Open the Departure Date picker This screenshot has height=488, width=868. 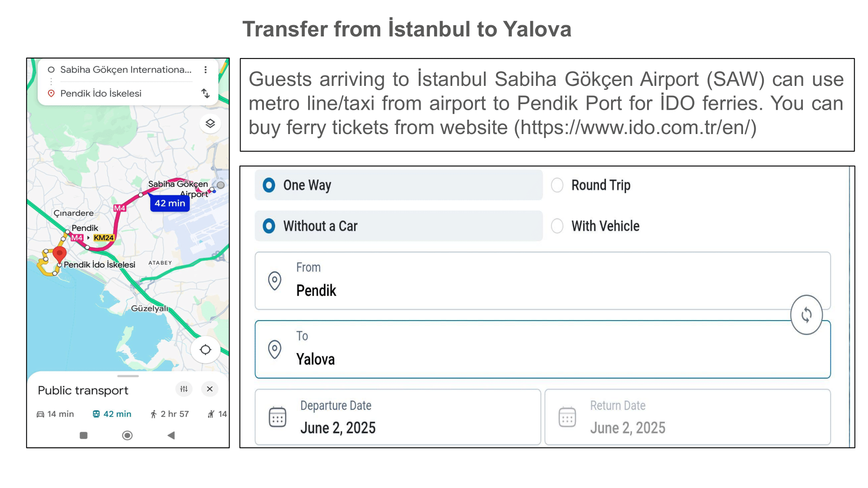coord(398,417)
